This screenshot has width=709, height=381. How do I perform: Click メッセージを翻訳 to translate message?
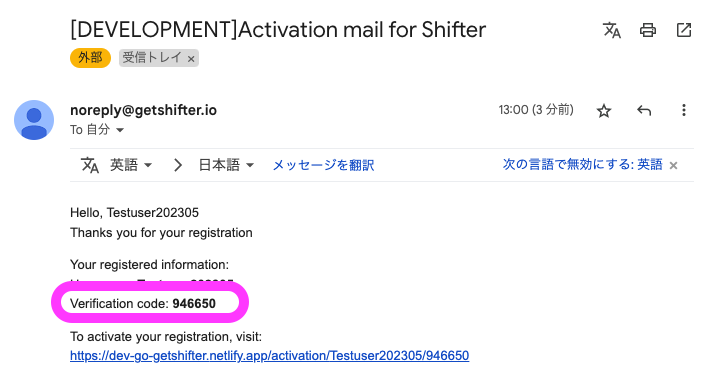(x=323, y=165)
